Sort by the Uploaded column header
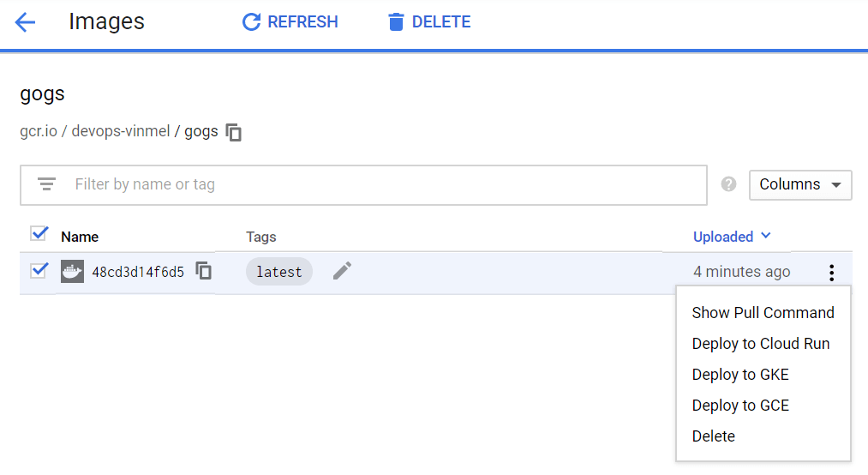Screen dimensions: 868x475 coord(723,237)
